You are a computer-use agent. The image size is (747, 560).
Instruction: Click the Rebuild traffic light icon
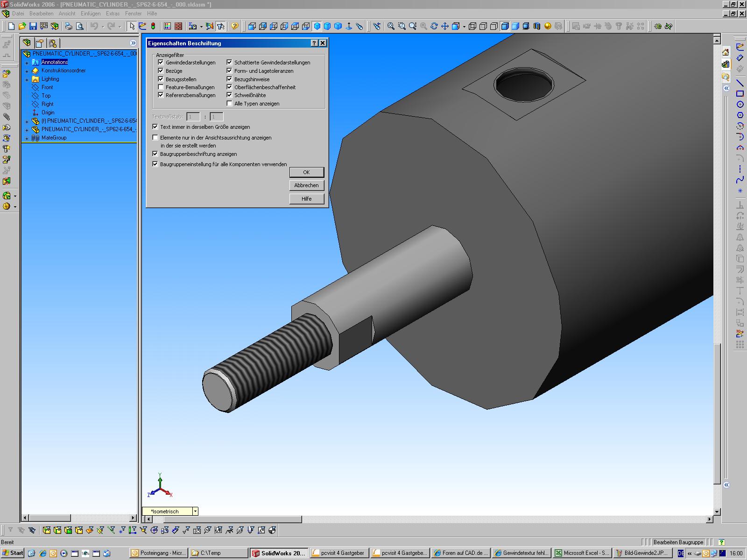pyautogui.click(x=153, y=27)
